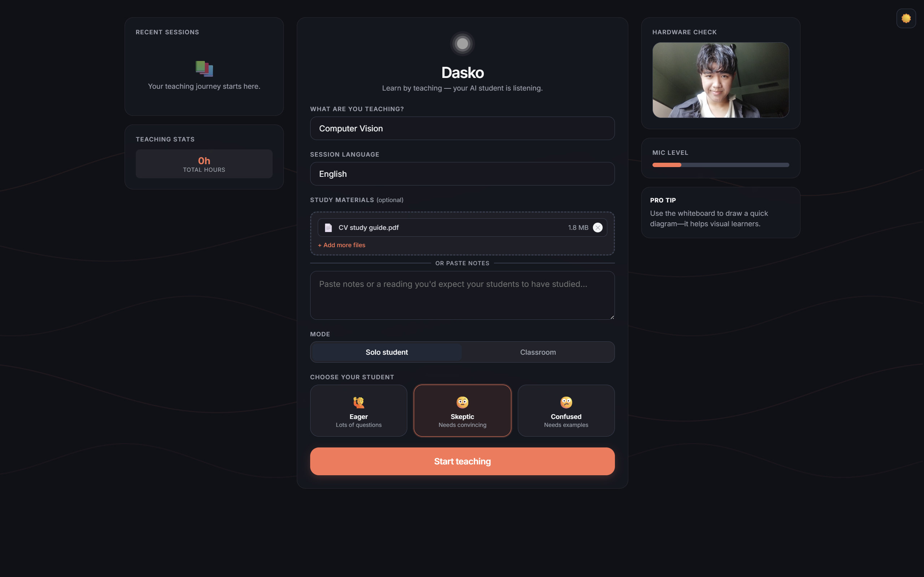This screenshot has width=924, height=577.
Task: Click the Mic Level bar
Action: point(720,165)
